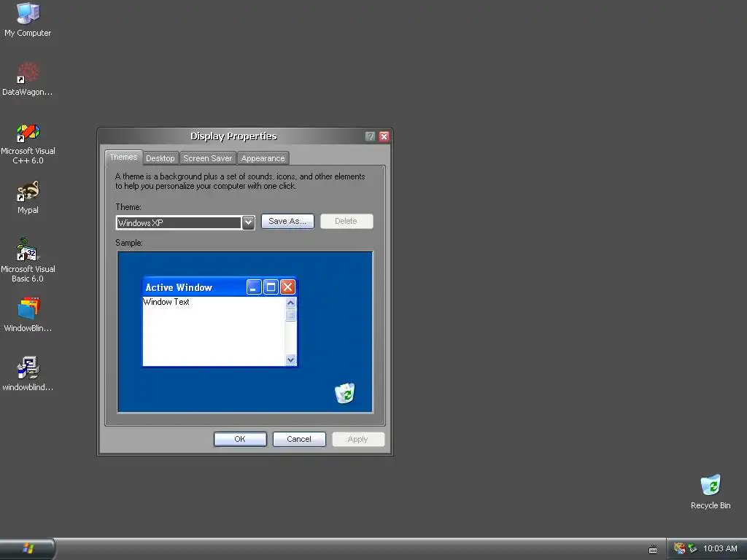
Task: Select the DataWagon desktop shortcut
Action: click(x=28, y=79)
